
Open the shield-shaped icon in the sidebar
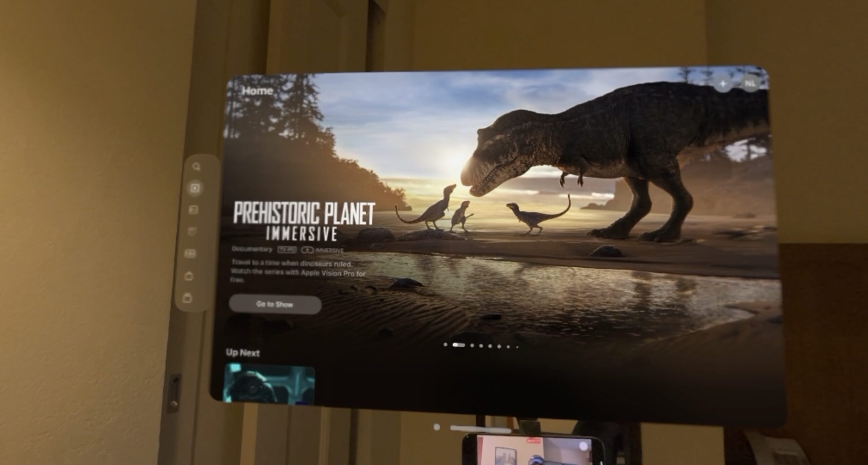pos(192,232)
